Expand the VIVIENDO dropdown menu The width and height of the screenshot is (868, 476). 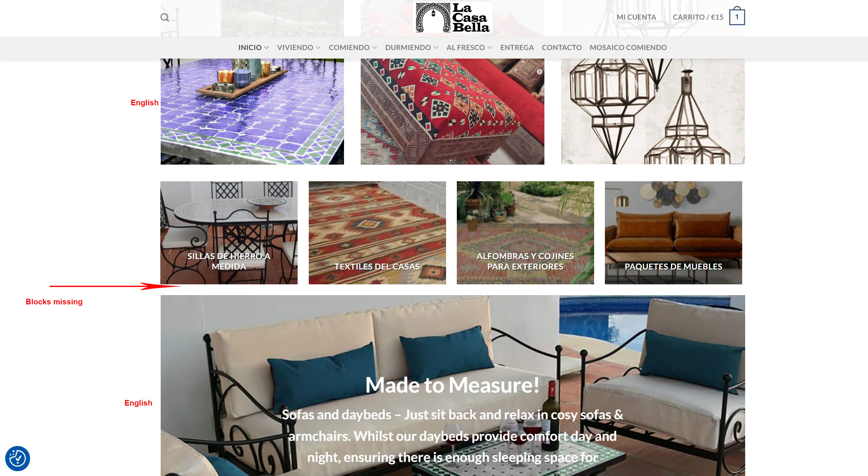[x=299, y=47]
